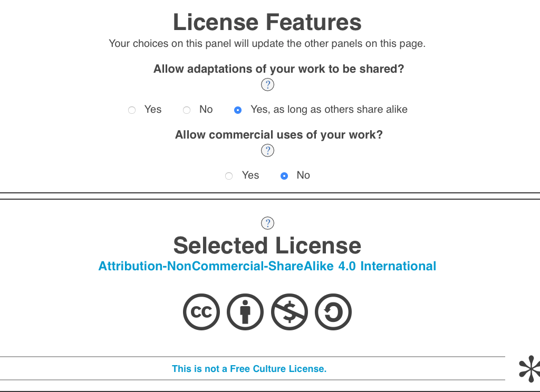Select No for commercial uses

tap(284, 176)
